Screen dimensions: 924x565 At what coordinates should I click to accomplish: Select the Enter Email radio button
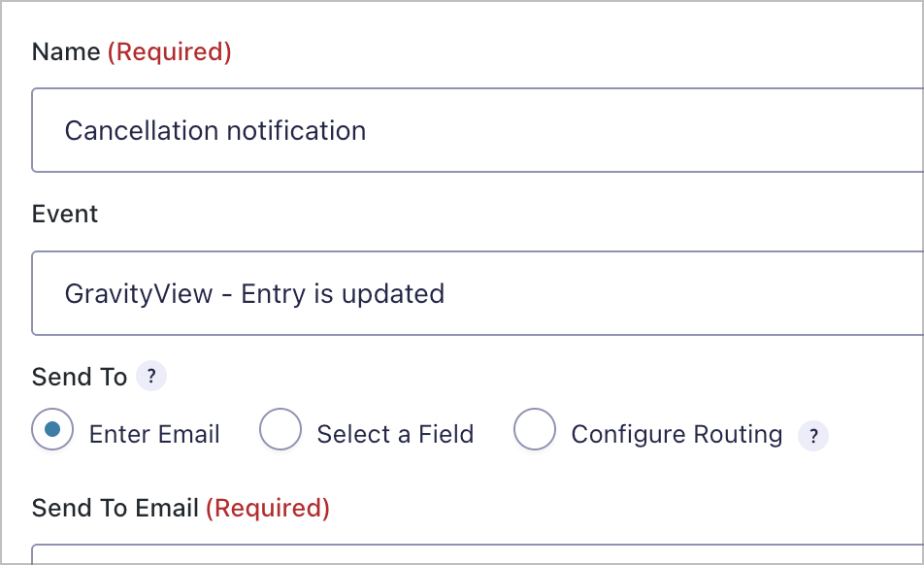(52, 430)
